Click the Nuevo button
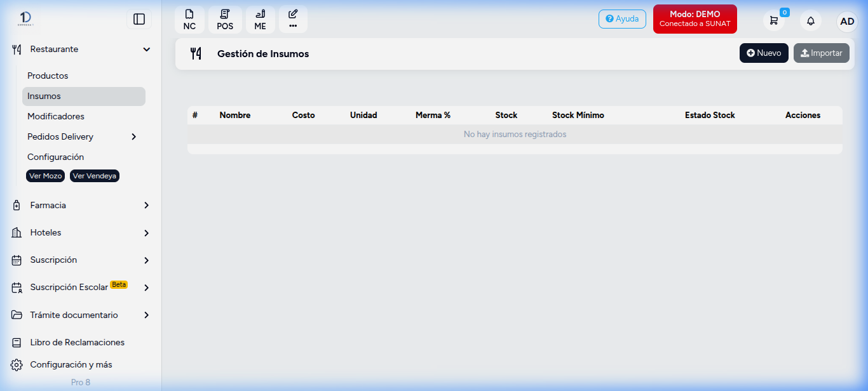The image size is (868, 391). point(764,53)
